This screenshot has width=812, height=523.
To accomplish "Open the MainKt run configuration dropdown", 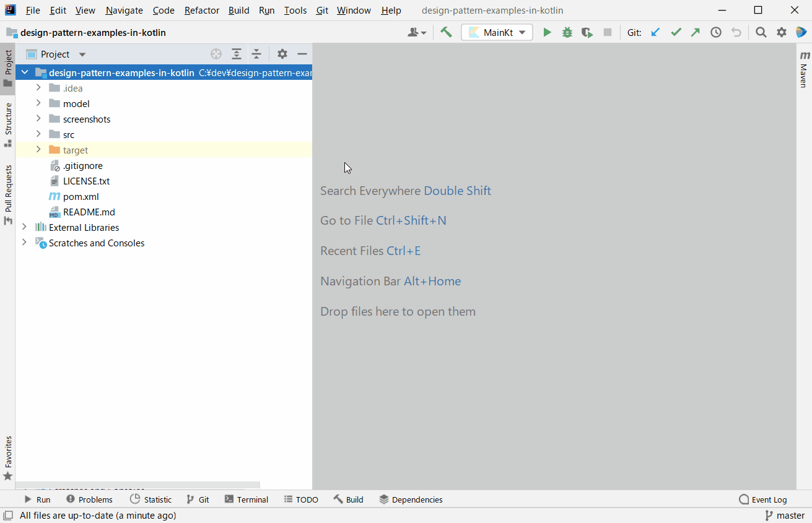I will pyautogui.click(x=497, y=32).
